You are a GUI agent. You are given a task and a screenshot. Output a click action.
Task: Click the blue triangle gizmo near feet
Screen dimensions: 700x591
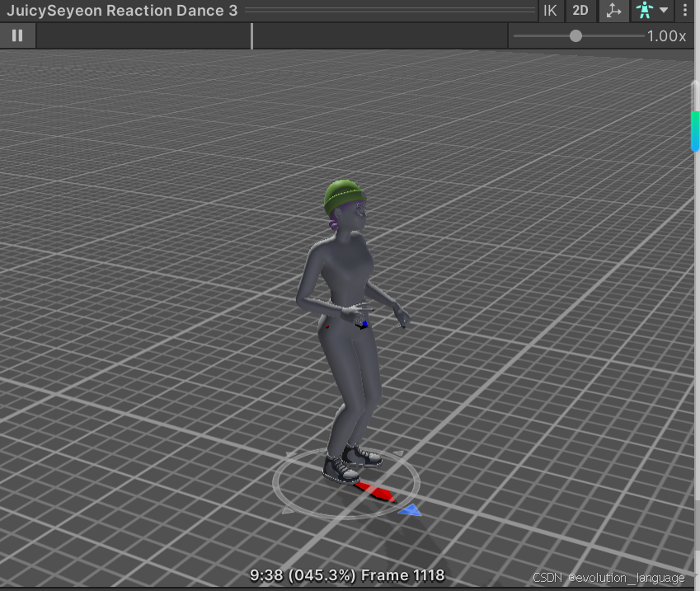click(411, 510)
